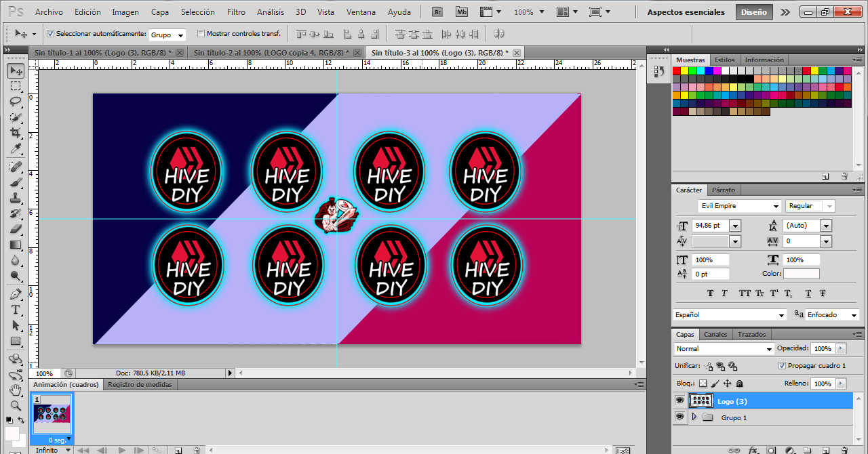Image resolution: width=868 pixels, height=454 pixels.
Task: Hide the Logo (3) layer
Action: pyautogui.click(x=679, y=401)
